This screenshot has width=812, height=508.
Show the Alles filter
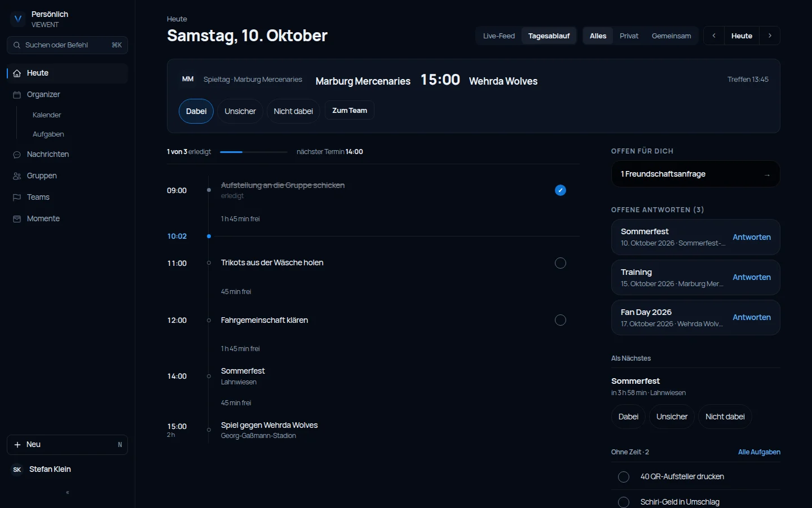[x=598, y=36]
